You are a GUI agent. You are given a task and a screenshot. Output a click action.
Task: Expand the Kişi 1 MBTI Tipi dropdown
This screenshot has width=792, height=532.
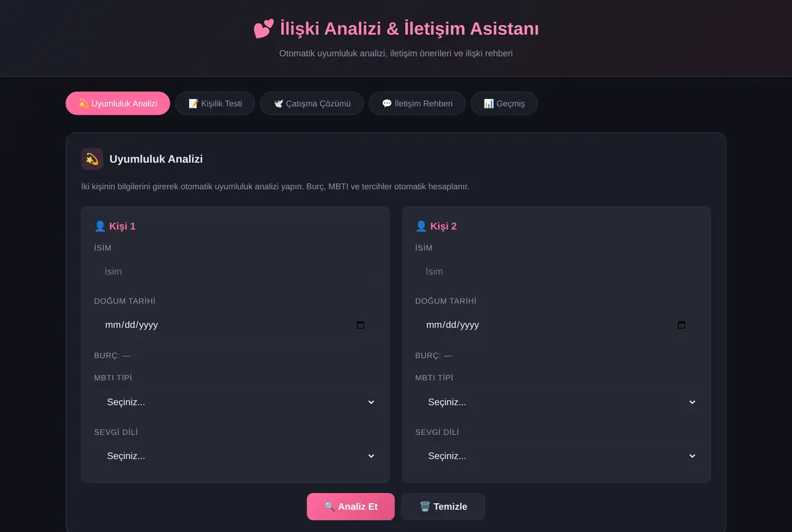click(235, 402)
